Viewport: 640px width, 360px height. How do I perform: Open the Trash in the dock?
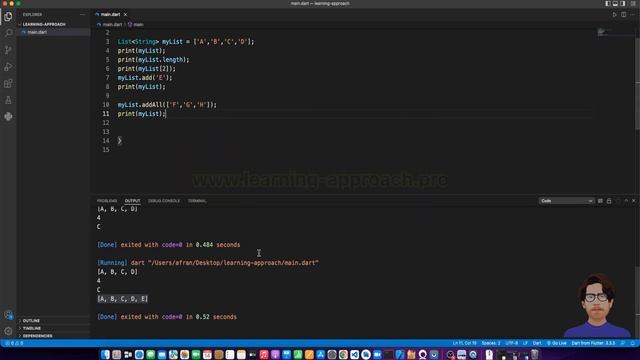tap(534, 354)
